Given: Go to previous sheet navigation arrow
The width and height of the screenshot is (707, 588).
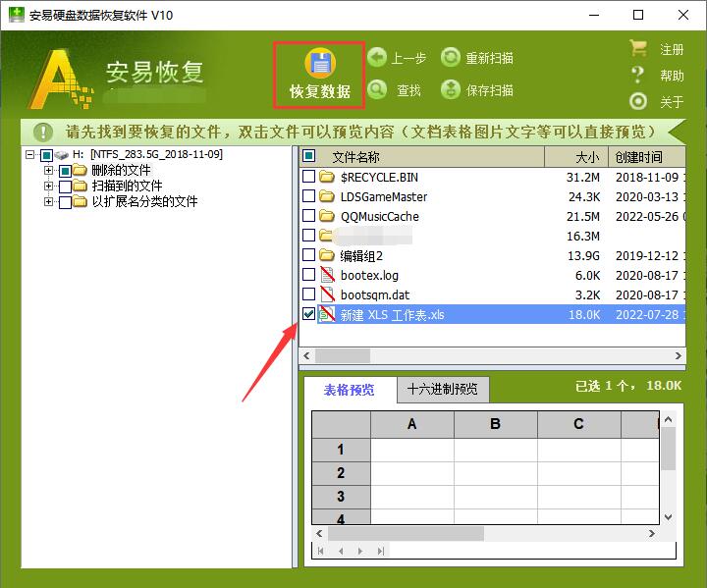Looking at the screenshot, I should (x=341, y=551).
